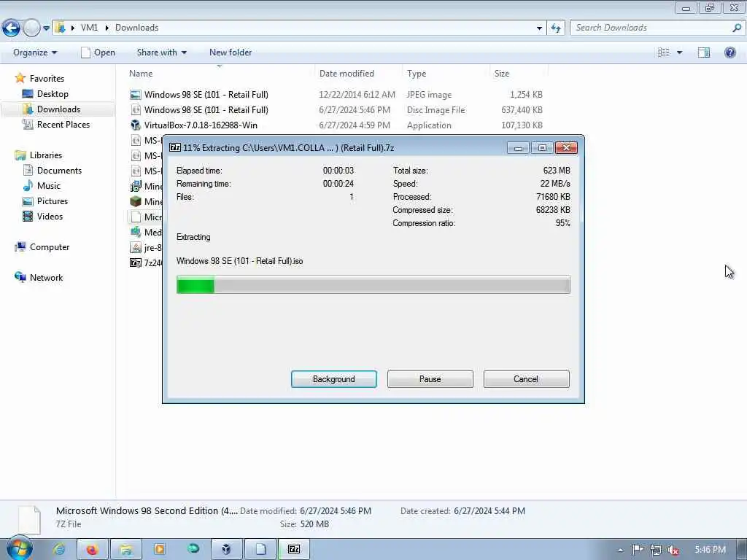Click the Explorer forward arrow button
The image size is (747, 560).
[x=31, y=28]
